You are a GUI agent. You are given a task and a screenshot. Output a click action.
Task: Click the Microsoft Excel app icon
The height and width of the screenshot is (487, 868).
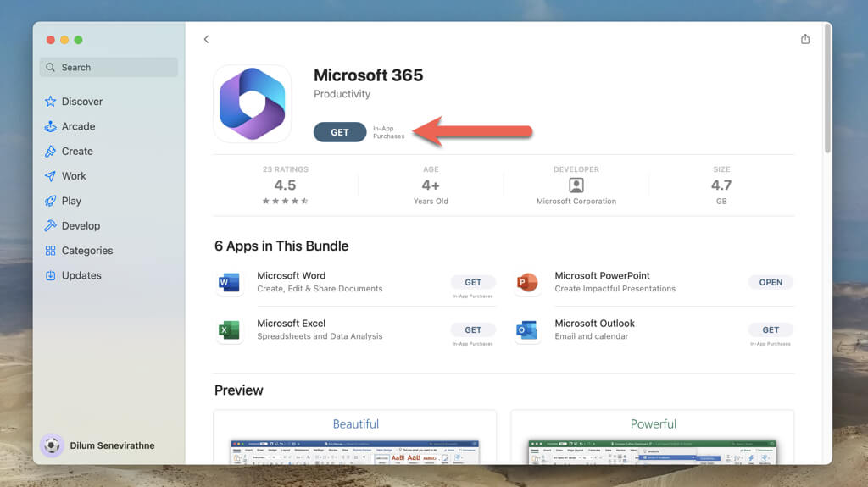(229, 329)
